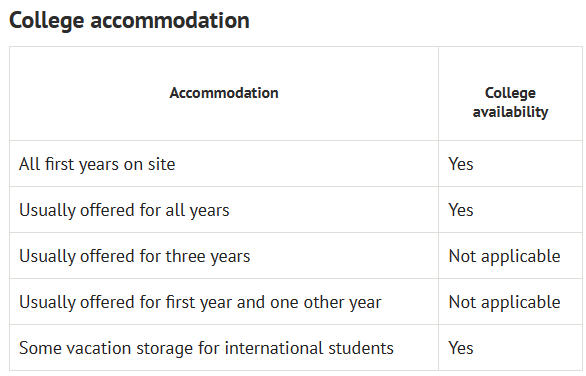Click the words international students in last row

tap(309, 348)
